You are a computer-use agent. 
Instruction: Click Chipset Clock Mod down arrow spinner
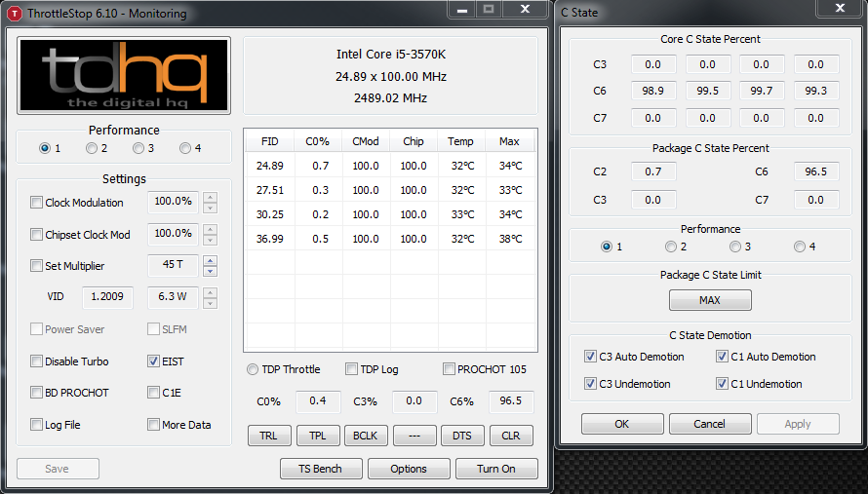[210, 240]
